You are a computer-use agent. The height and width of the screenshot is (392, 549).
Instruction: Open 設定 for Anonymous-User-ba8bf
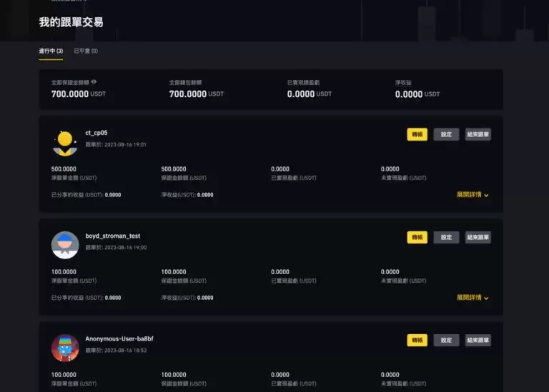click(446, 341)
